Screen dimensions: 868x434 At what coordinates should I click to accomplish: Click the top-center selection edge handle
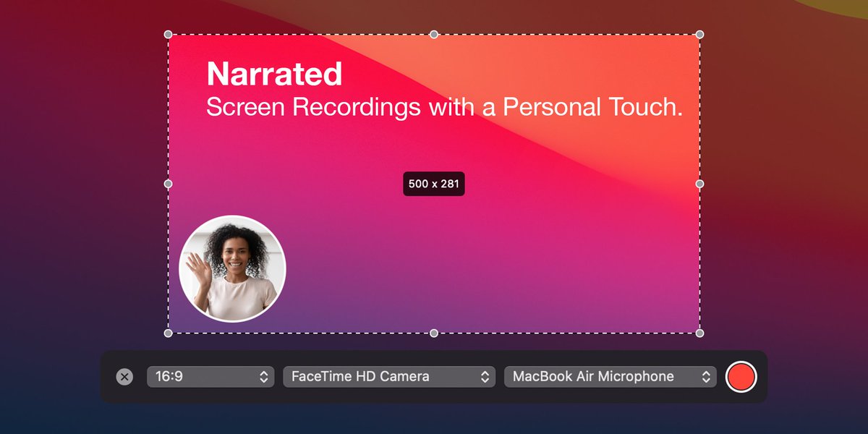coord(434,34)
